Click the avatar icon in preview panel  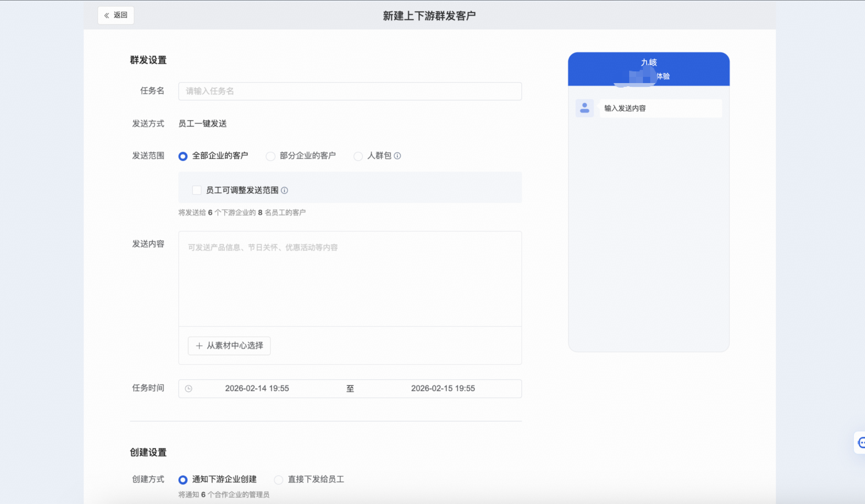click(585, 108)
